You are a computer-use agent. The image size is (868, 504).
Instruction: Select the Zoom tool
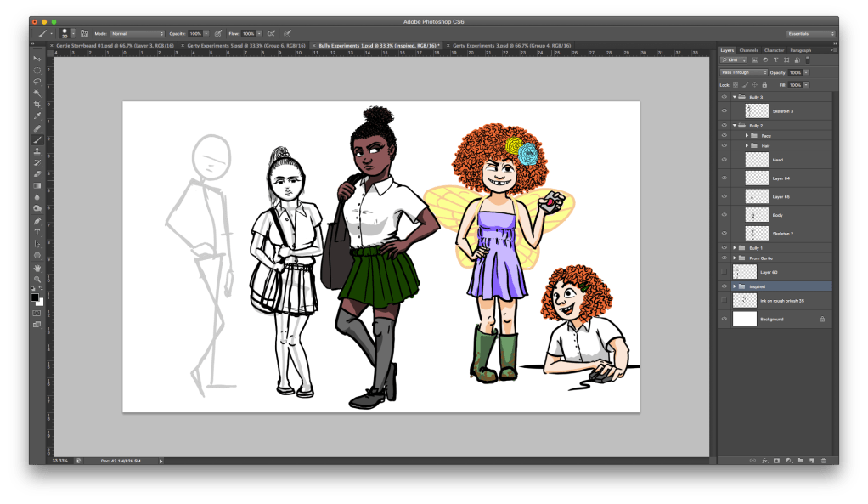point(37,279)
